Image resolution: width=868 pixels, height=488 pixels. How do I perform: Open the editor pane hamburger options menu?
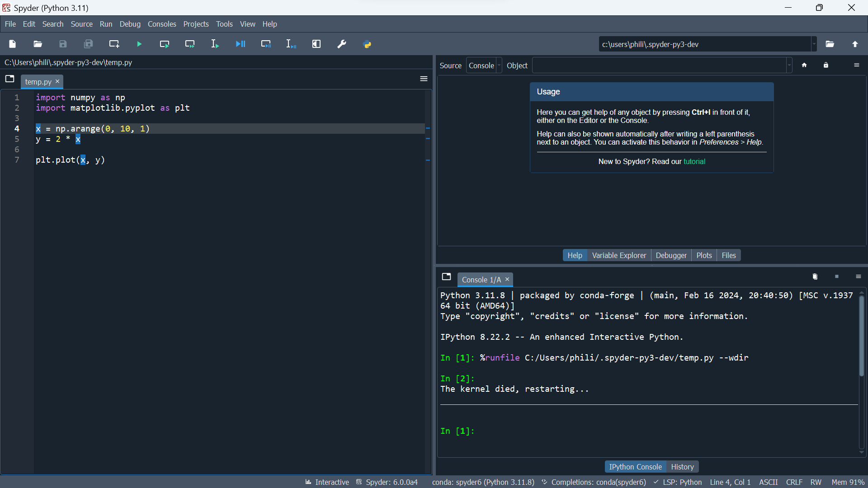pos(424,79)
